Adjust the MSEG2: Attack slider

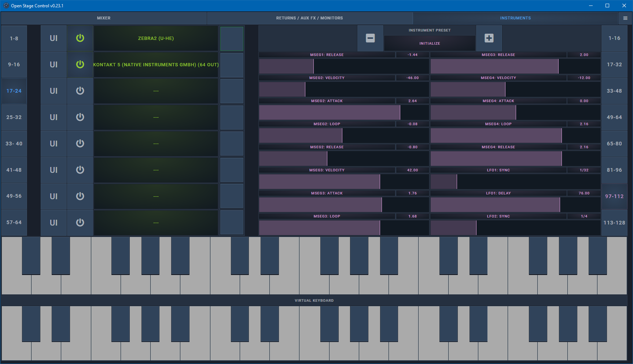click(344, 112)
